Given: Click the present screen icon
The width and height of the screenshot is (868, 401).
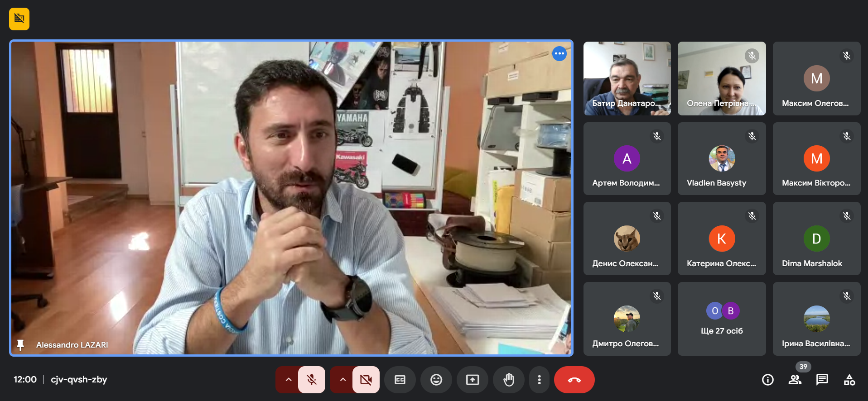Looking at the screenshot, I should [473, 380].
